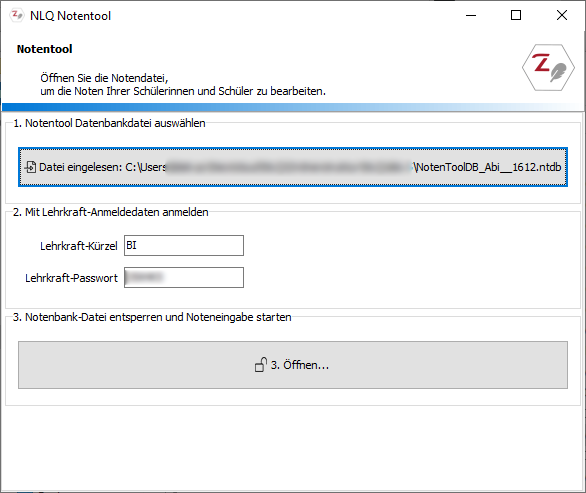Screen dimensions: 586x493
Task: Click the 'Notentool' bold heading
Action: pyautogui.click(x=44, y=49)
